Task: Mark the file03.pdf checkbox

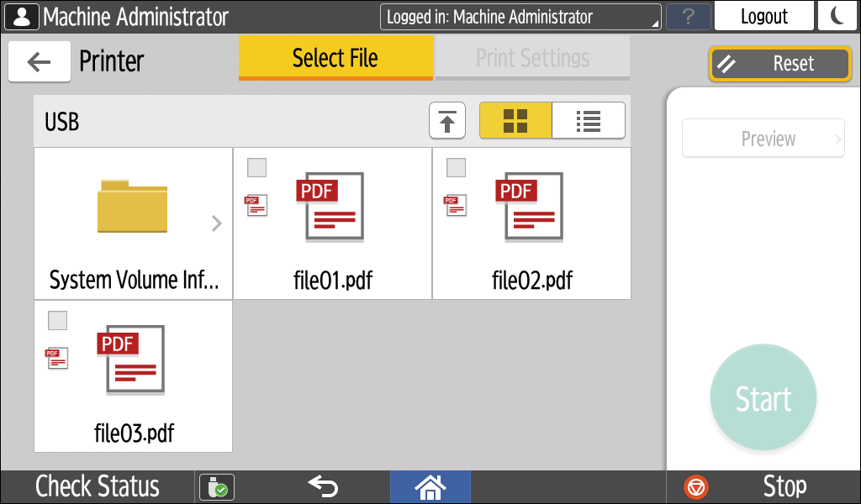Action: [x=57, y=321]
